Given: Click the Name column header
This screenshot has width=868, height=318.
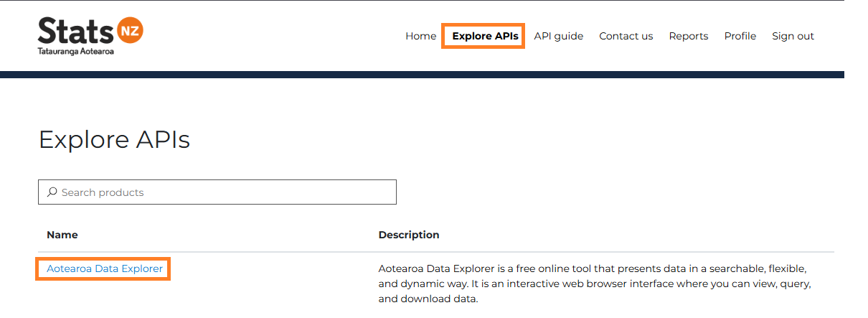Looking at the screenshot, I should tap(62, 235).
